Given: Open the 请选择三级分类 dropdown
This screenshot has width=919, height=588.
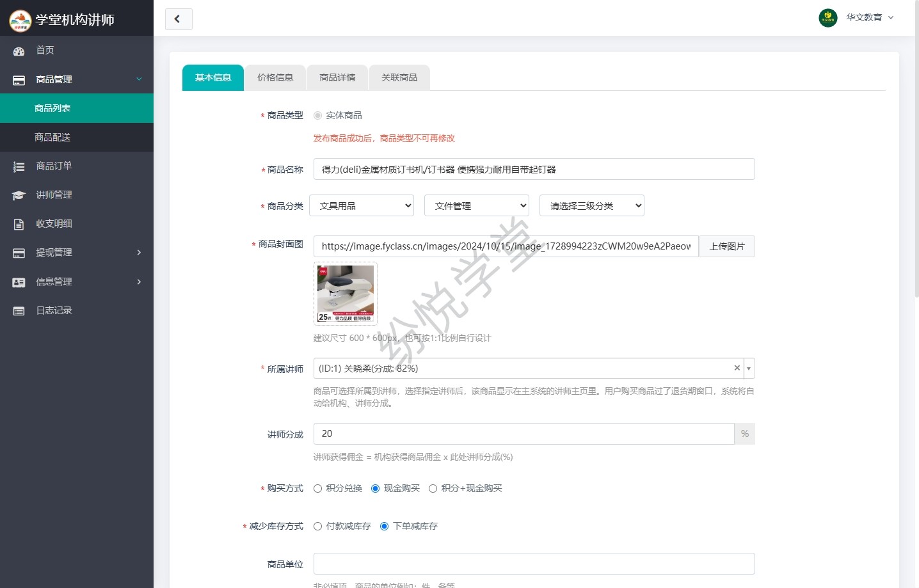Looking at the screenshot, I should click(x=592, y=206).
